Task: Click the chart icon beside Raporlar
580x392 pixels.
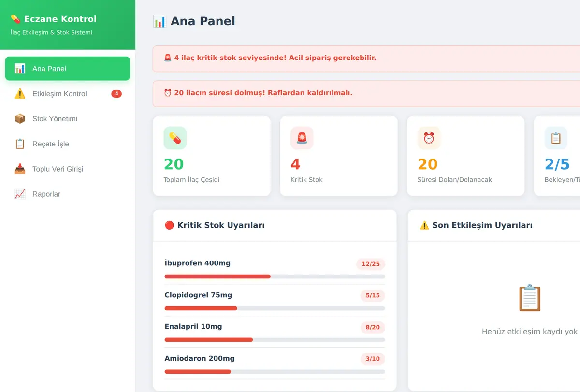Action: [20, 194]
